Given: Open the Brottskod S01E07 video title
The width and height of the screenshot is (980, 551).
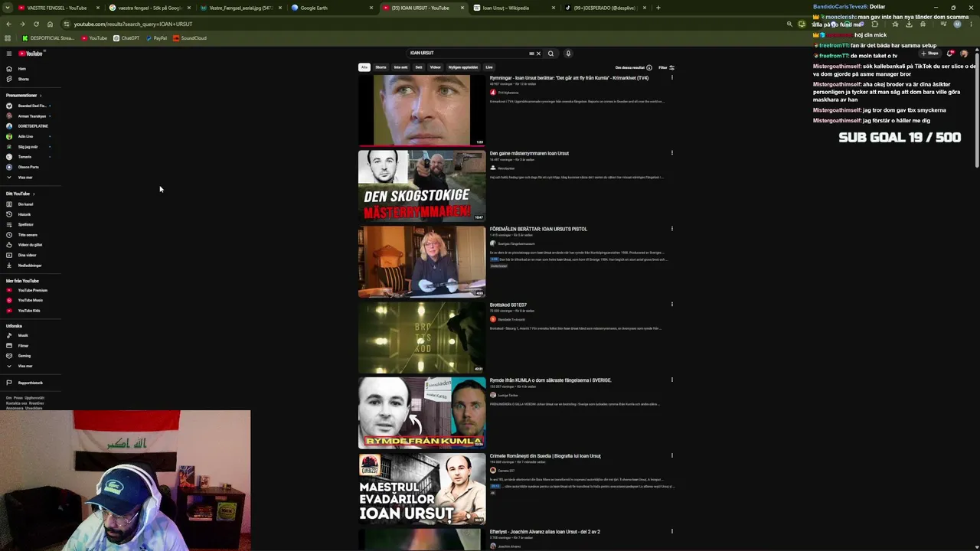Looking at the screenshot, I should click(x=508, y=305).
